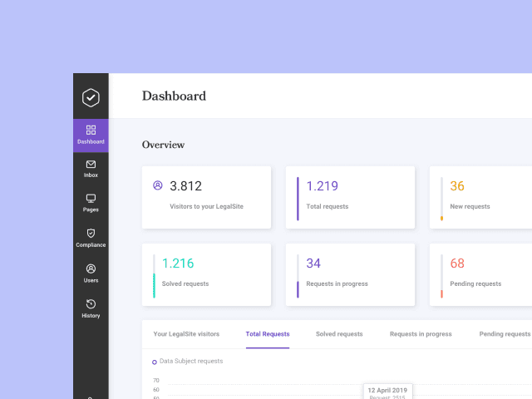Viewport: 532px width, 399px height.
Task: Click the 34 in-progress value
Action: coord(313,264)
